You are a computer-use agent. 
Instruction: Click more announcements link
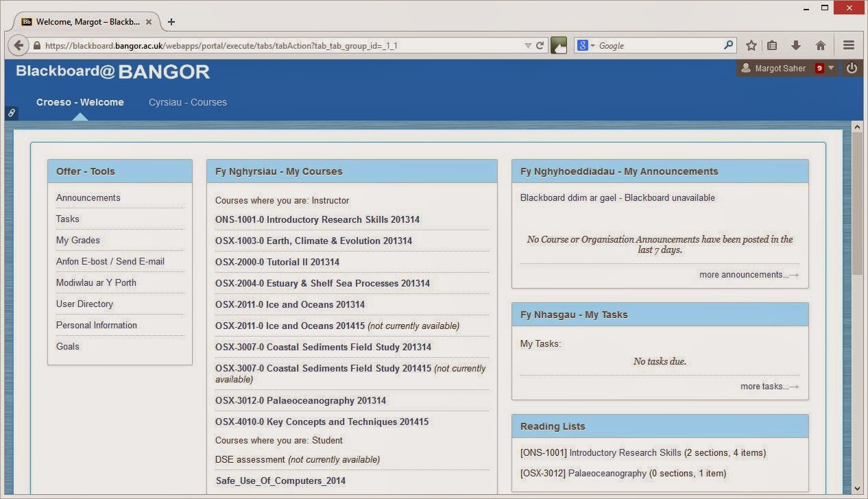point(749,274)
